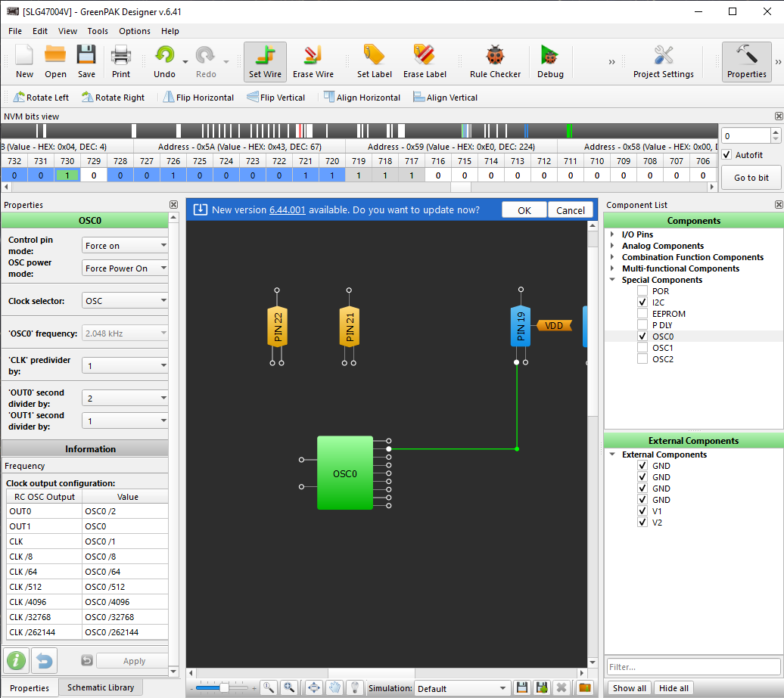Screen dimensions: 784x698
Task: Select the Erase Wire tool
Action: coord(313,61)
